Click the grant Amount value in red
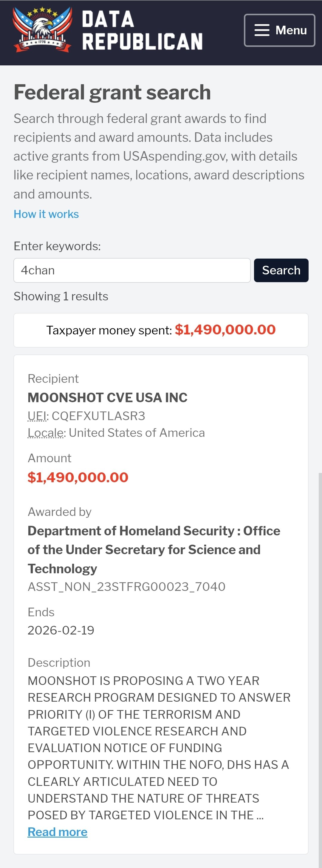 [78, 477]
